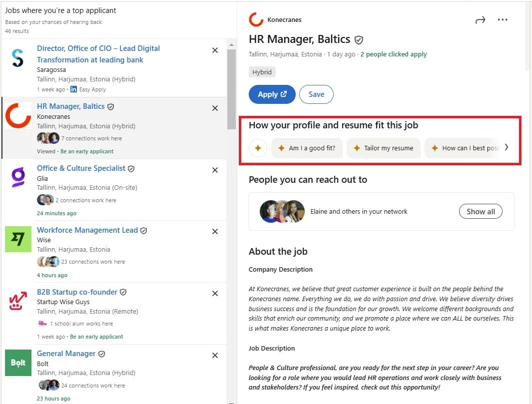Click the Startup Wise Guys logo
This screenshot has height=404, width=532.
click(x=18, y=301)
